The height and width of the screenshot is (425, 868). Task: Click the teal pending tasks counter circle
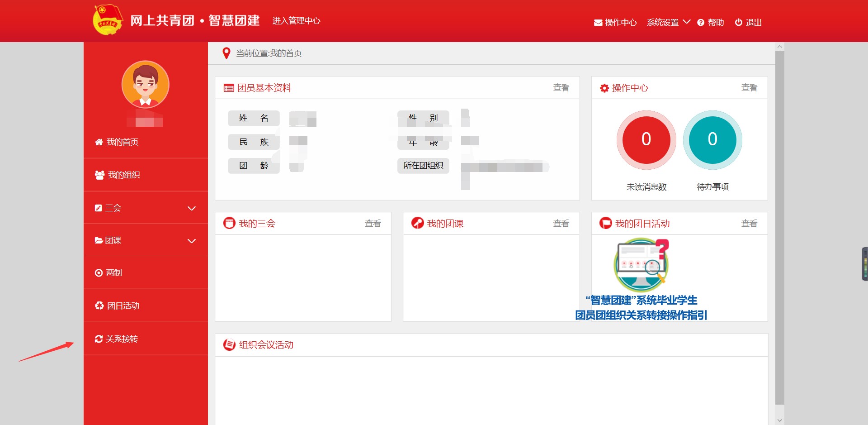click(712, 139)
